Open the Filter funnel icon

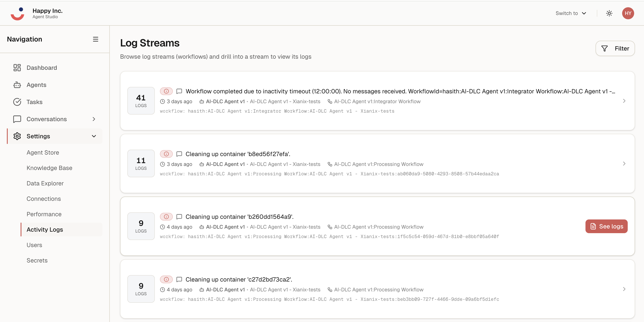tap(605, 48)
